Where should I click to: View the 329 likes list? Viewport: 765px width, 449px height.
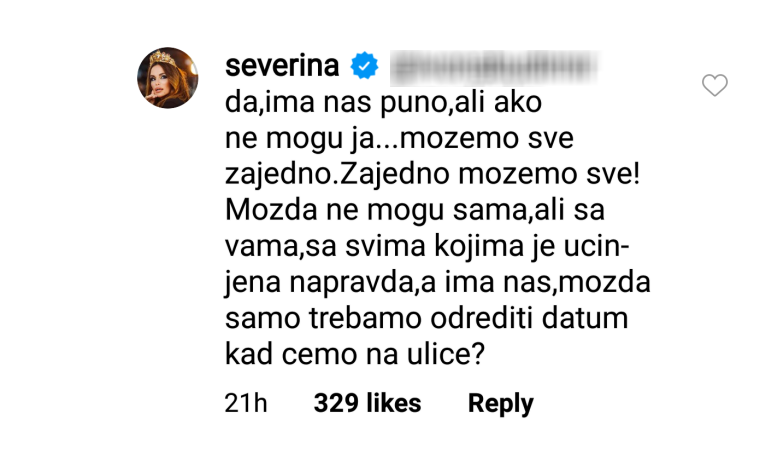coord(367,404)
